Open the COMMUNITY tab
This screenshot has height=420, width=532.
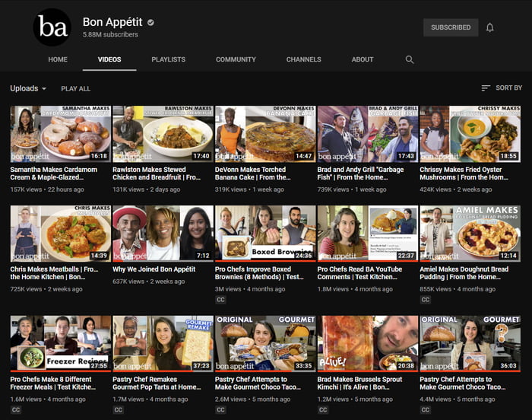tap(236, 59)
